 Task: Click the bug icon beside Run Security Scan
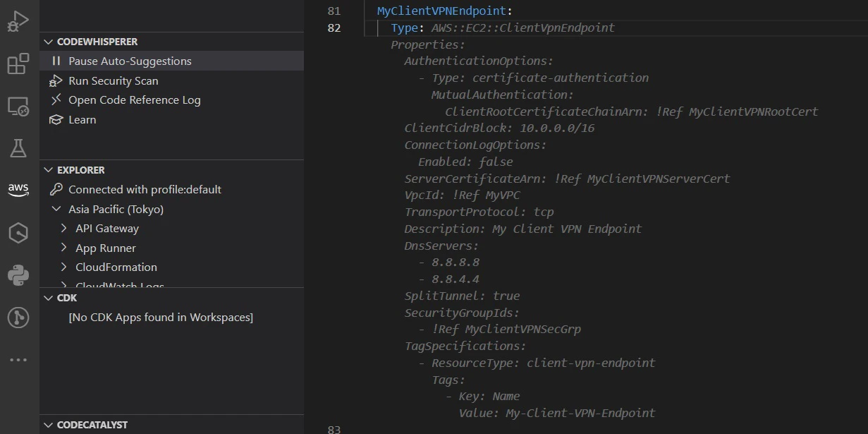tap(56, 81)
